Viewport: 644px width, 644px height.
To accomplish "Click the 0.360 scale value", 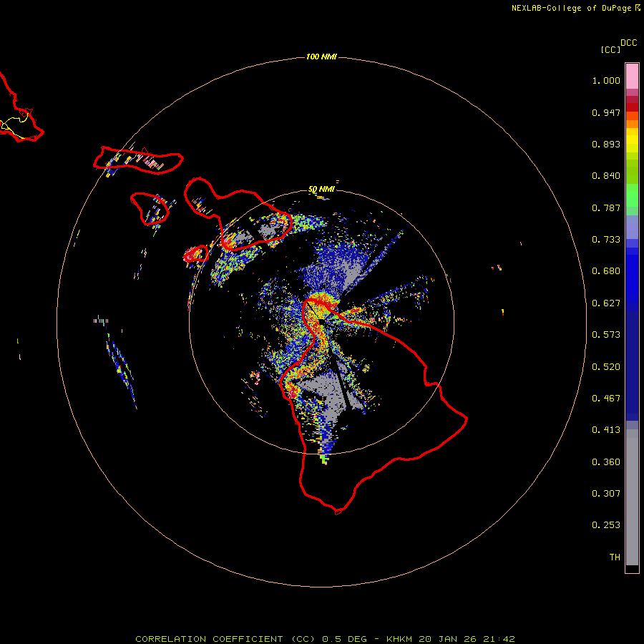I will click(x=606, y=462).
